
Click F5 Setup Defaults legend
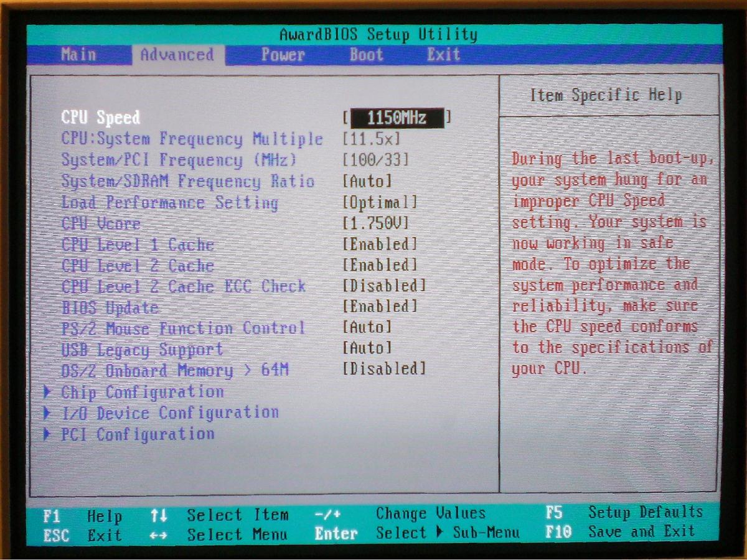(624, 513)
